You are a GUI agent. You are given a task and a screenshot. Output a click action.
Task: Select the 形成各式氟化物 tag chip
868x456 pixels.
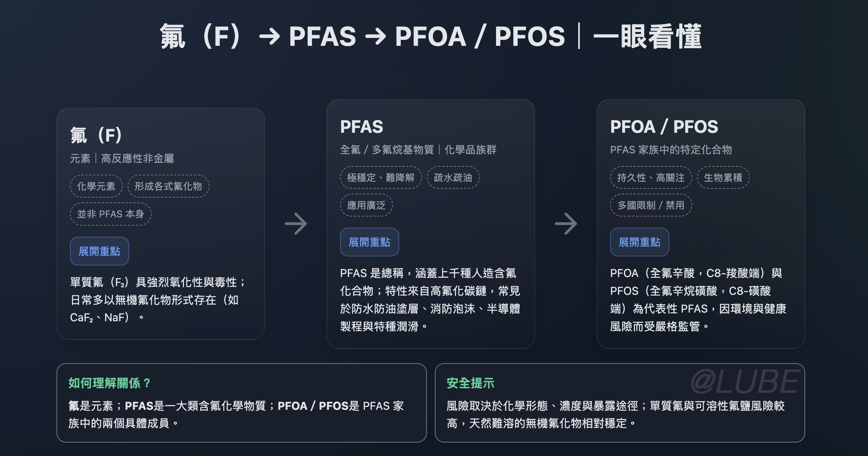point(169,186)
